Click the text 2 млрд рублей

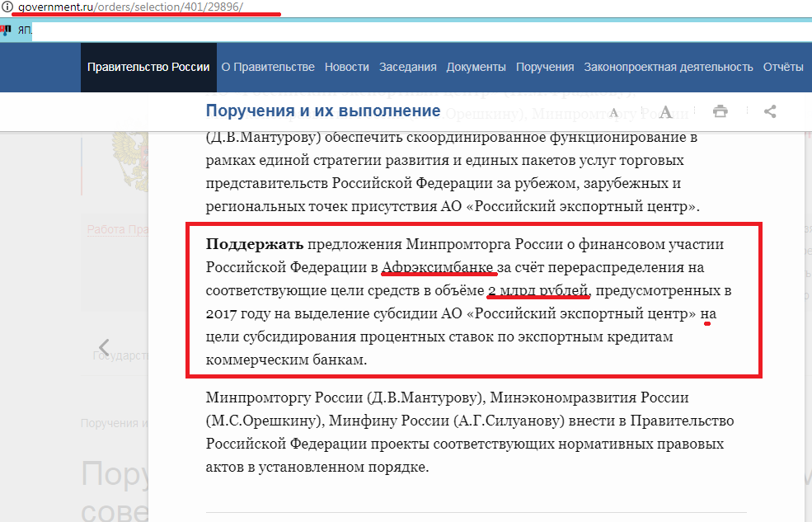[x=538, y=290]
